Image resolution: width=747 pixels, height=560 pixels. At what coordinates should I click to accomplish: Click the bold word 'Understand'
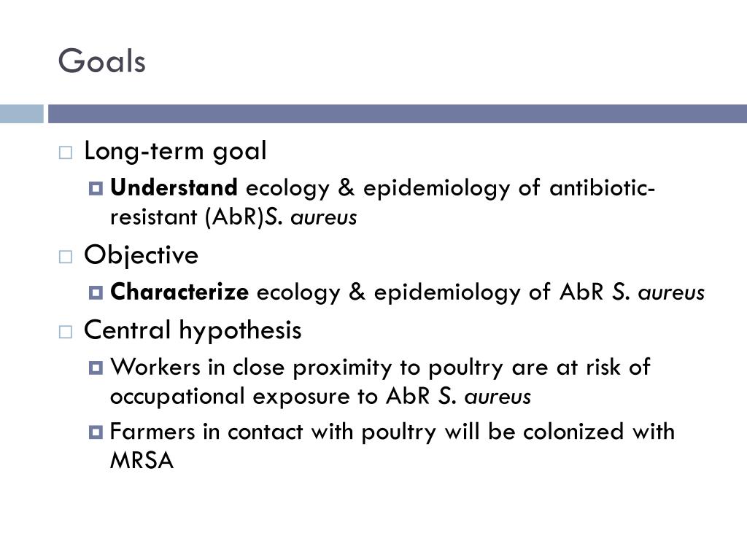click(x=174, y=187)
